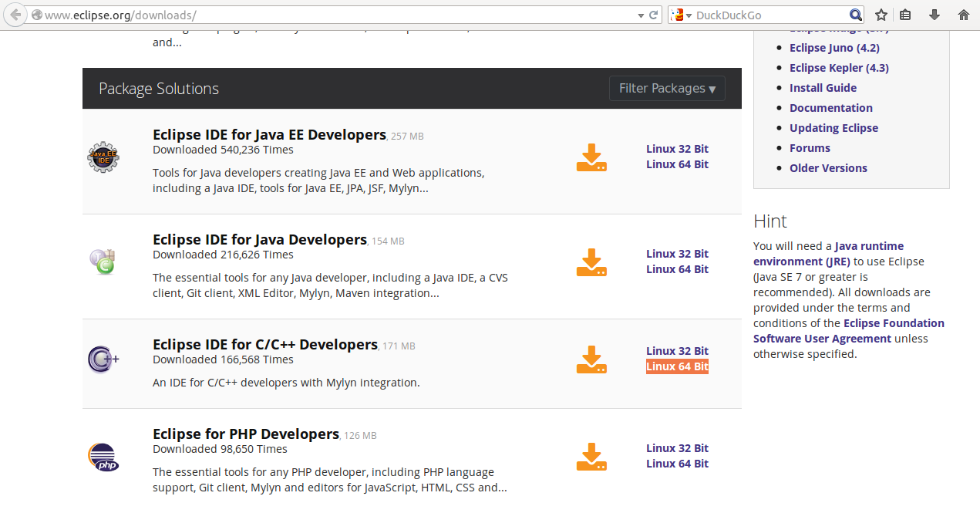The width and height of the screenshot is (980, 513).
Task: Click the PHP package logo
Action: pos(103,457)
